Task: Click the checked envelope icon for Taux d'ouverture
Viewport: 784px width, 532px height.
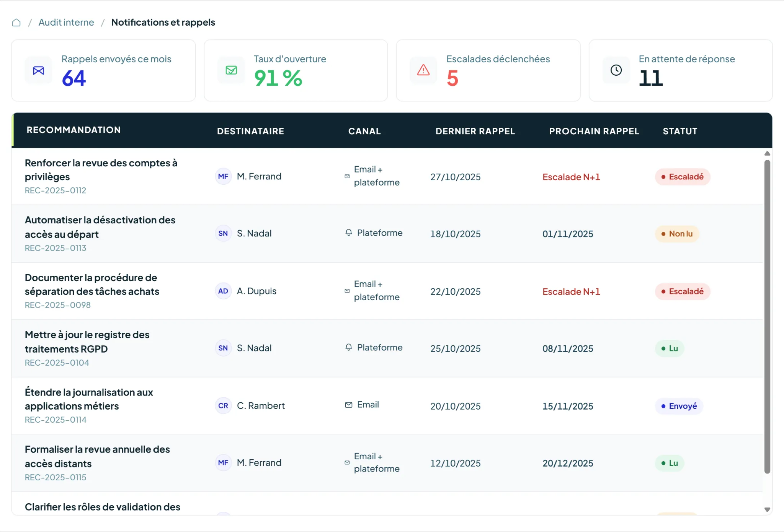Action: [231, 70]
